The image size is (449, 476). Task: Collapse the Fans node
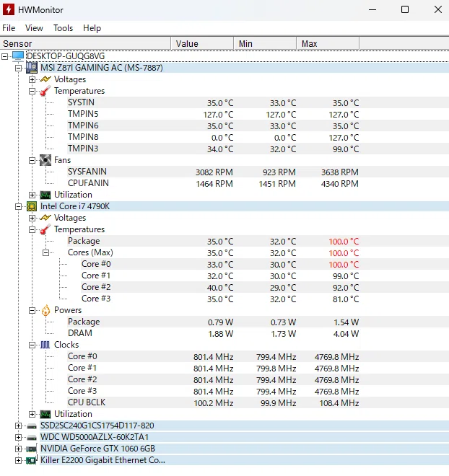[32, 160]
